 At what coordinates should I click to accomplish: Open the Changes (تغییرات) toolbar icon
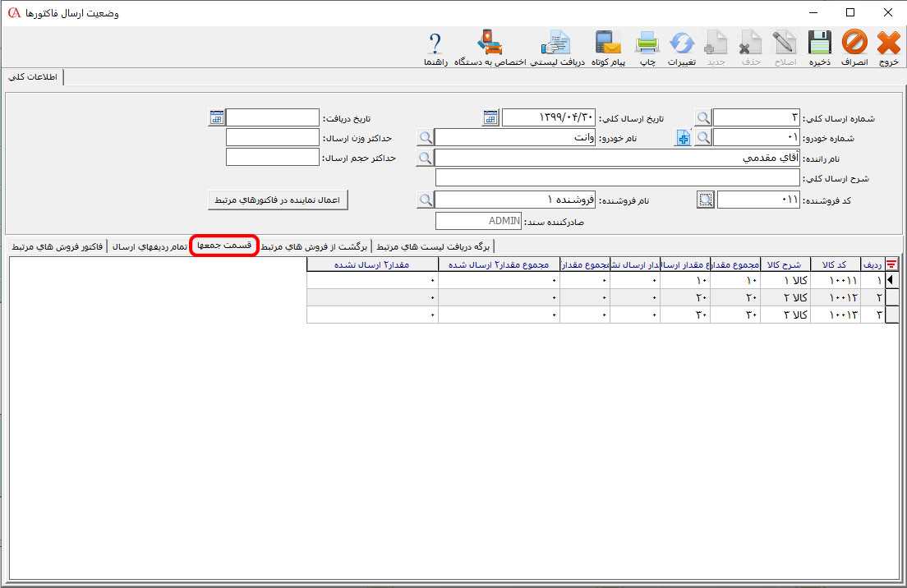(x=682, y=43)
